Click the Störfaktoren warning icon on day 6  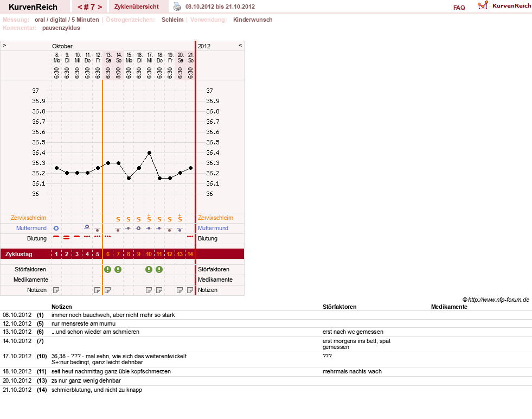click(x=107, y=270)
